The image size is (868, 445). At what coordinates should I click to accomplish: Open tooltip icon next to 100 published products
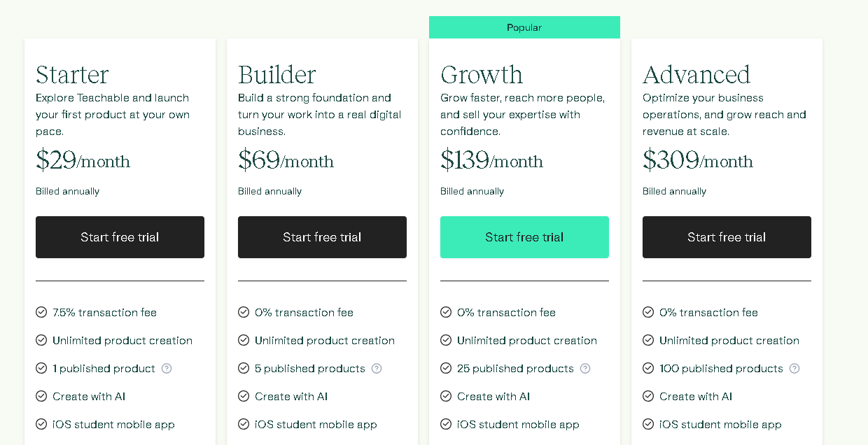(794, 368)
